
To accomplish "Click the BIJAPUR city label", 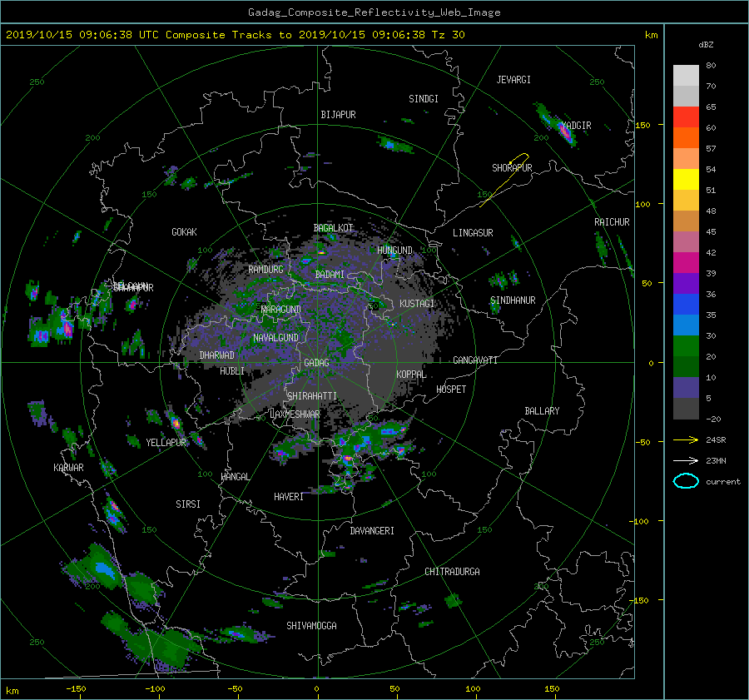I will tap(338, 115).
